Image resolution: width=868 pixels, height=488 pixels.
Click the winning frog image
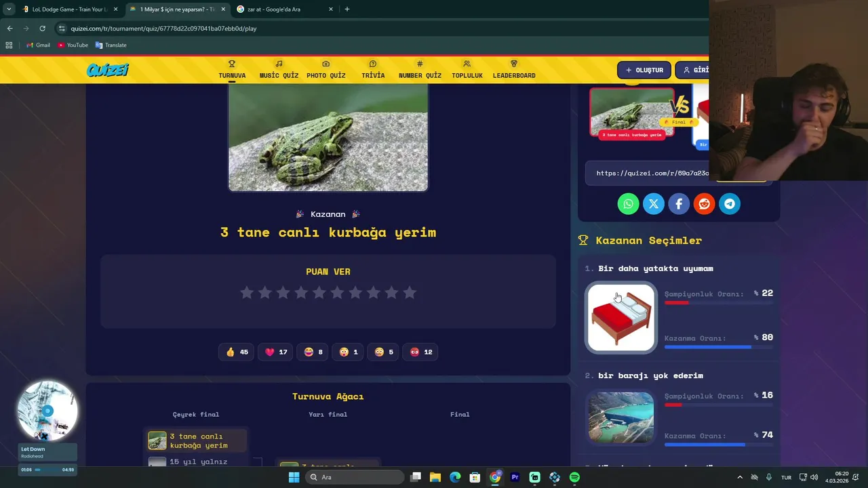pyautogui.click(x=328, y=138)
